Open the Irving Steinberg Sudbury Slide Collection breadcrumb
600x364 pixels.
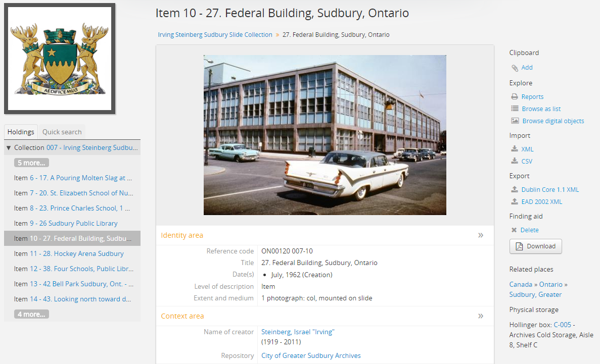tap(215, 35)
